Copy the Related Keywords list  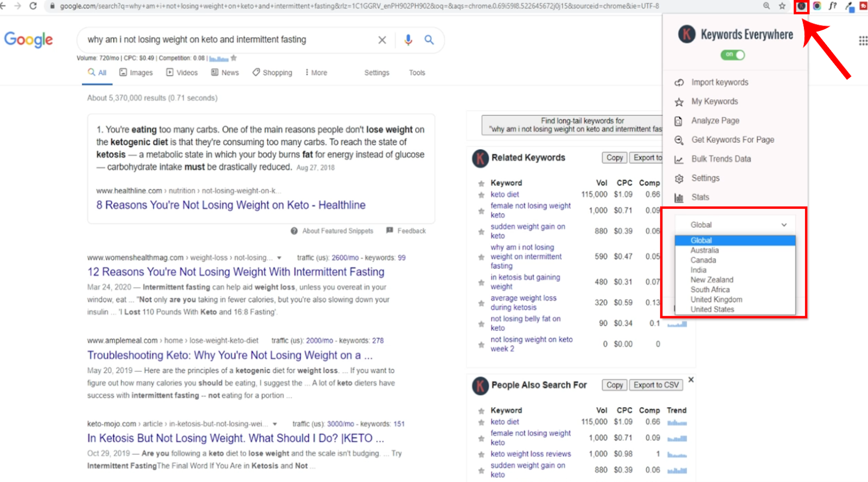615,158
